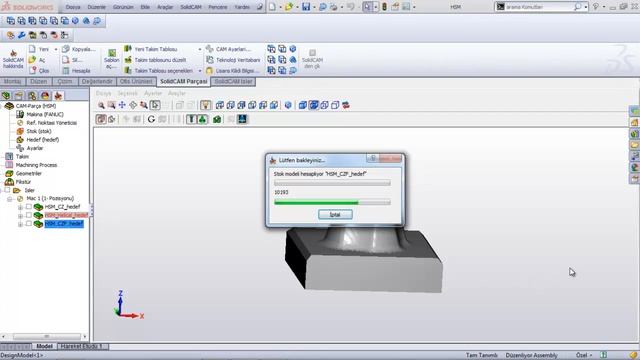Image resolution: width=640 pixels, height=360 pixels.
Task: Click the lightbulb icon in simulation toolbar
Action: 206,105
